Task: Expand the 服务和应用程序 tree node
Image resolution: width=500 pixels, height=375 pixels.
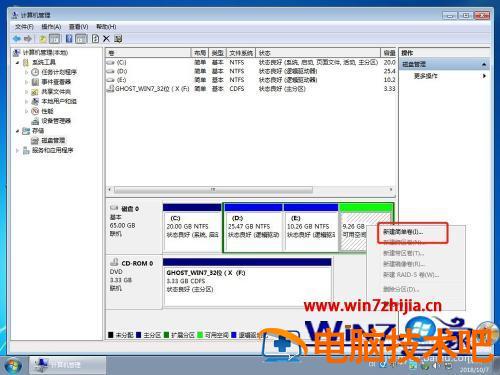Action: [17, 151]
